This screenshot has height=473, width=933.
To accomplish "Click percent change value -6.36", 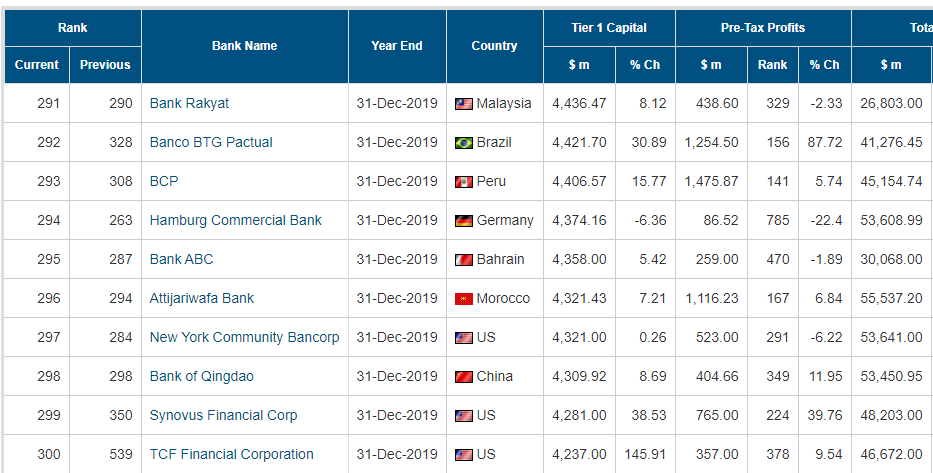I will [650, 220].
